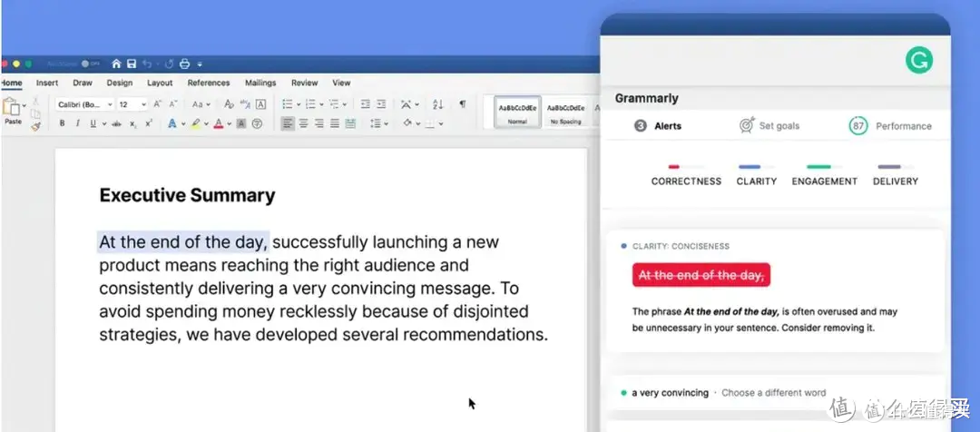Select the Normal style thumbnail
The width and height of the screenshot is (980, 432).
click(x=517, y=113)
